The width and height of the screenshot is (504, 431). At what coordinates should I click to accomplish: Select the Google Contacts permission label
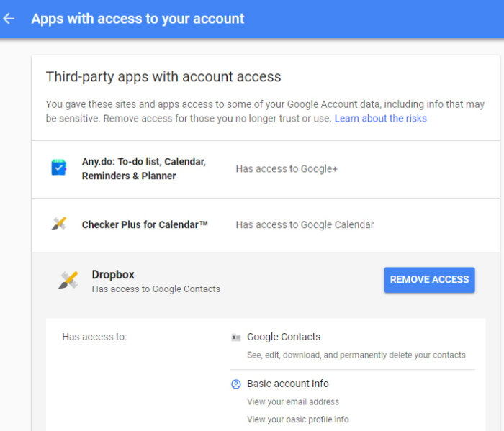(284, 337)
